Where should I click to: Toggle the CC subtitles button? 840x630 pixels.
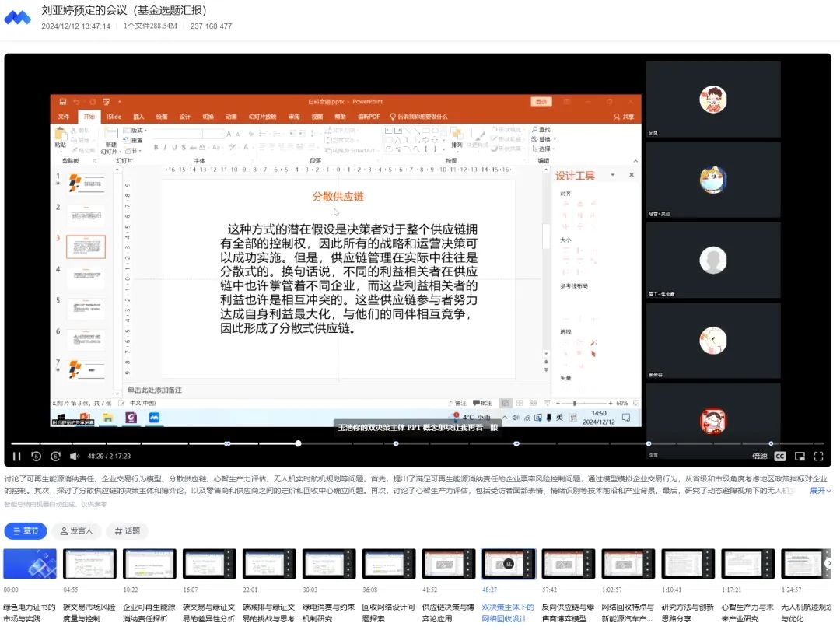click(779, 456)
